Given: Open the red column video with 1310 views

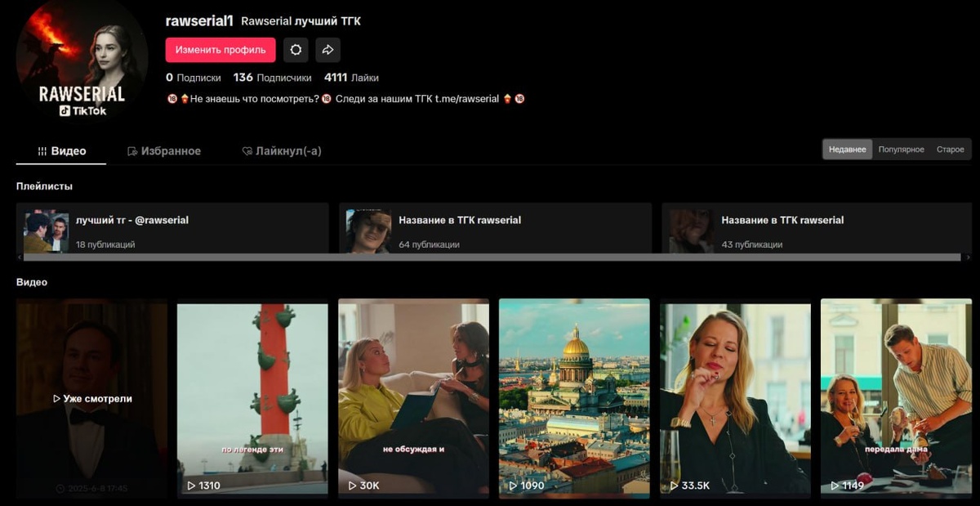Looking at the screenshot, I should tap(252, 399).
